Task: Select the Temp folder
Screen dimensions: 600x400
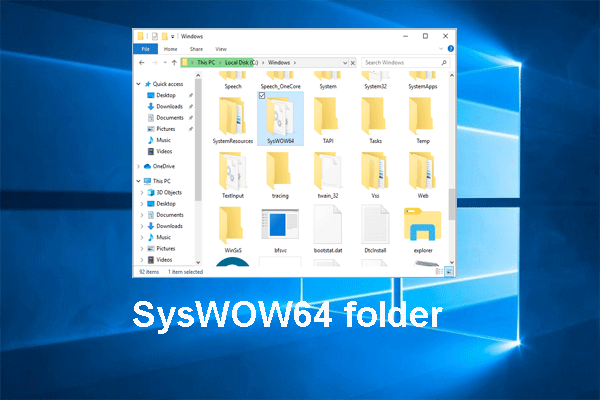Action: (423, 121)
